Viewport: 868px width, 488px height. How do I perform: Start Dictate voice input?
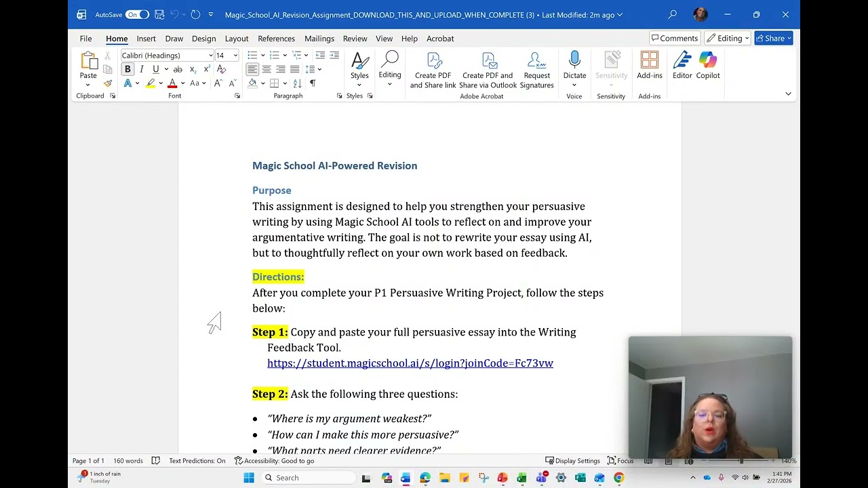(x=574, y=66)
